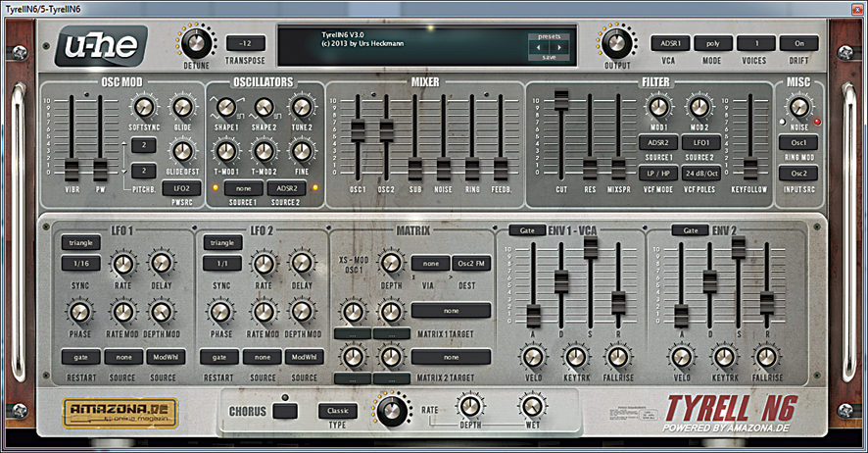Click the VIBR slider in OSC MOD

pos(72,170)
